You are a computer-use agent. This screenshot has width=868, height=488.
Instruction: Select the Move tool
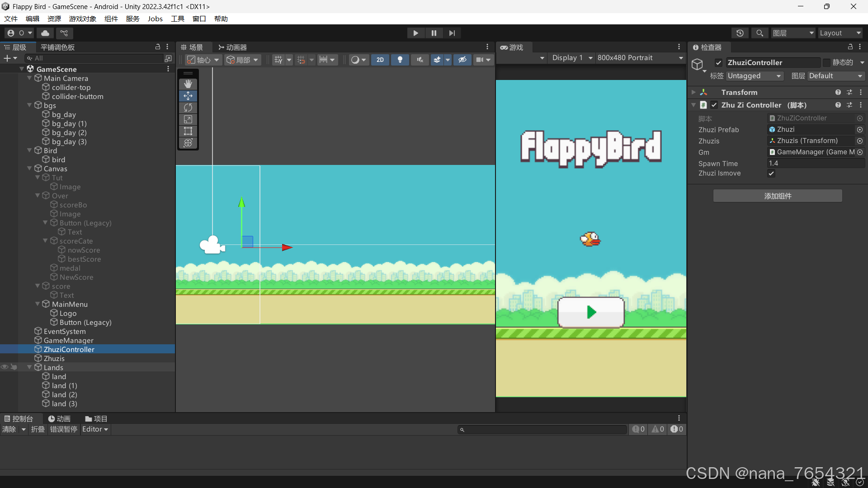(188, 95)
